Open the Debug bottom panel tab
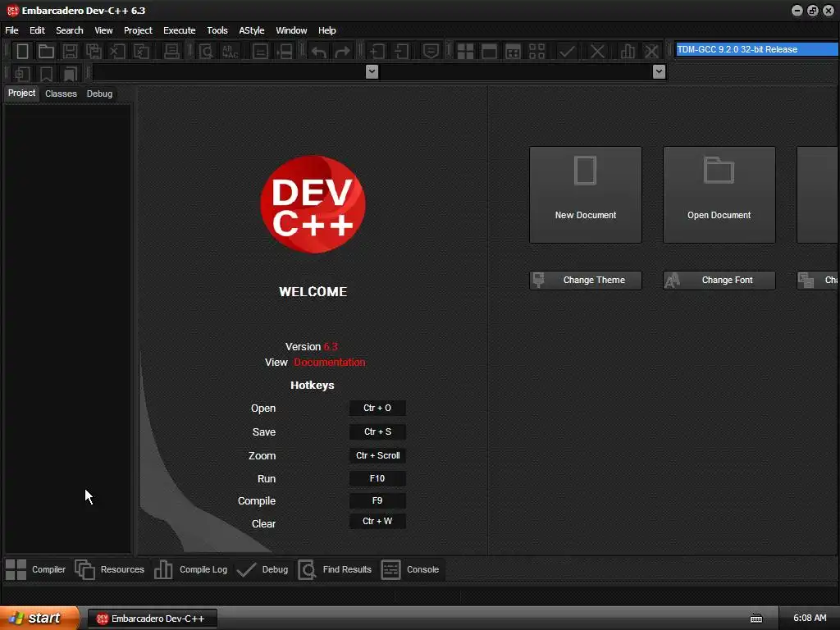Screen dimensions: 840x630 262,569
